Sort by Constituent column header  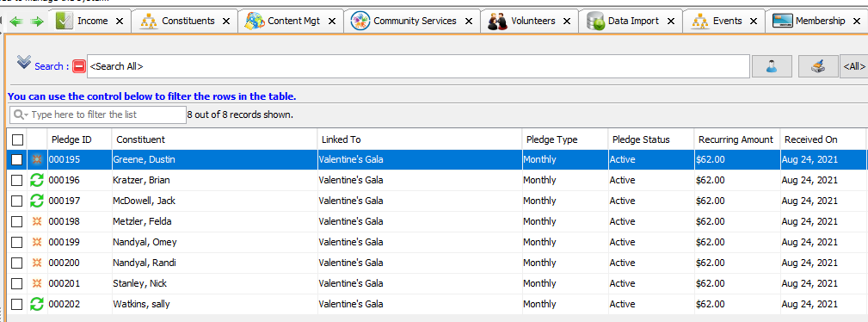pos(215,139)
